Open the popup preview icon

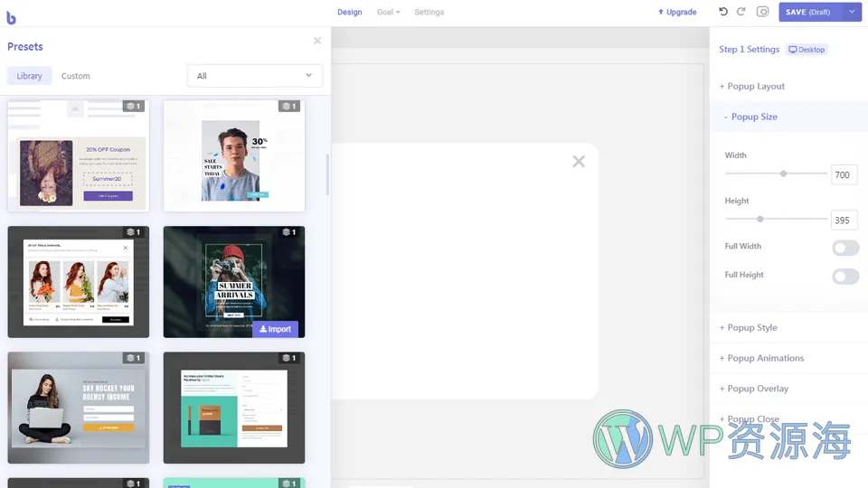pyautogui.click(x=763, y=12)
